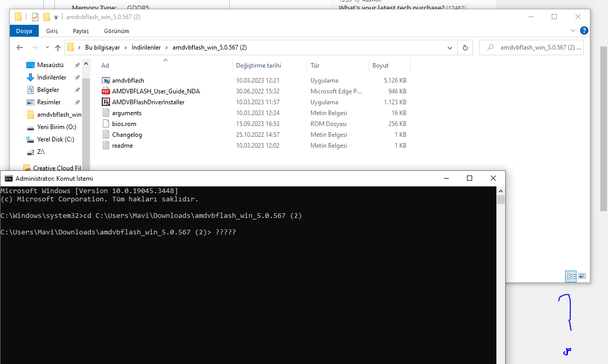Viewport: 608px width, 364px height.
Task: Click the Command Prompt scrollbar thumb
Action: (x=501, y=199)
